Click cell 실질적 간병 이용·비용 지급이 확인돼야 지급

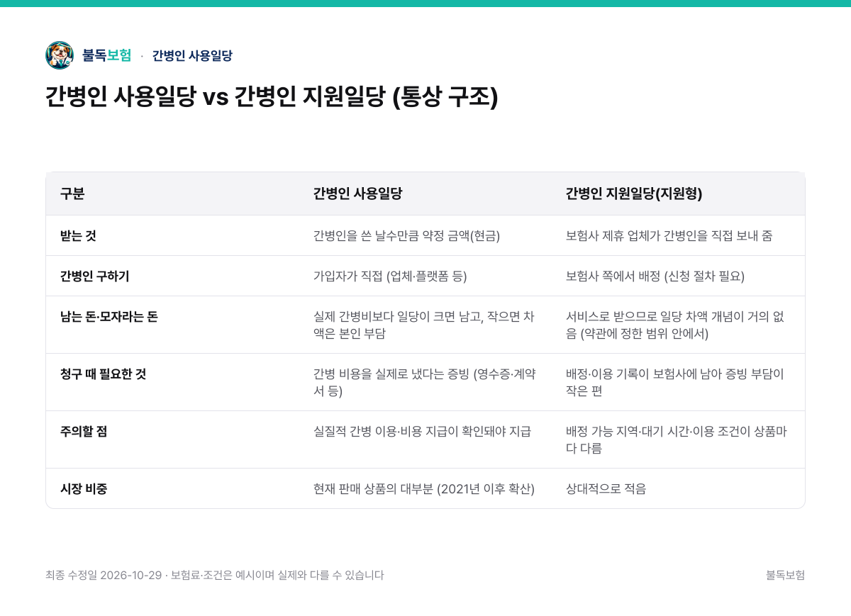coord(422,431)
